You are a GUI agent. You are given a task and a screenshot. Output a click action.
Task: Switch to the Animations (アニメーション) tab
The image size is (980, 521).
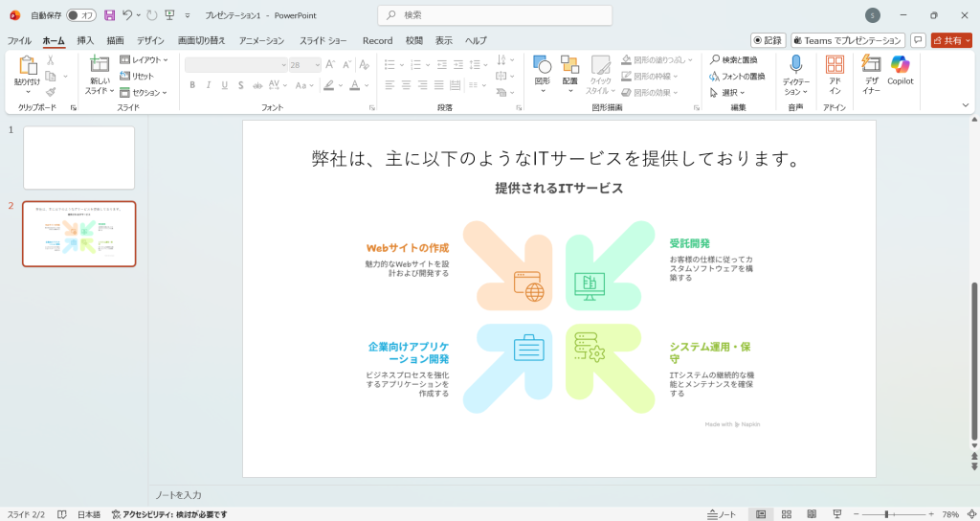coord(261,40)
